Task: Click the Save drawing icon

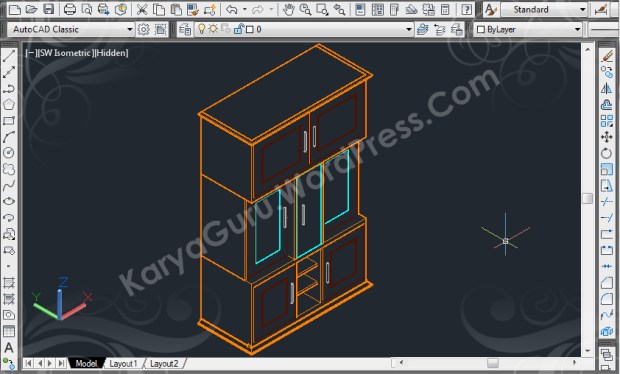Action: [48, 9]
